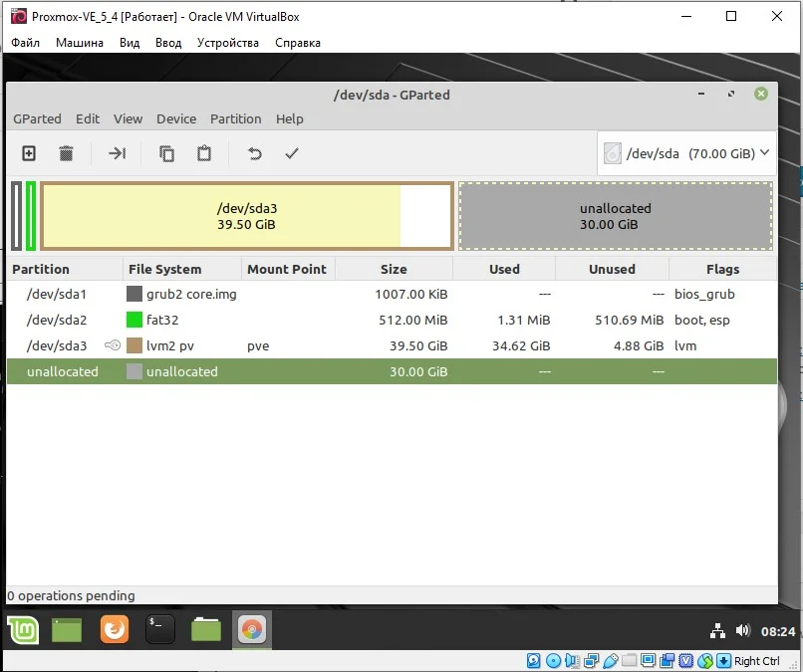The width and height of the screenshot is (803, 672).
Task: Click the Paste partition clipboard icon
Action: pos(204,153)
